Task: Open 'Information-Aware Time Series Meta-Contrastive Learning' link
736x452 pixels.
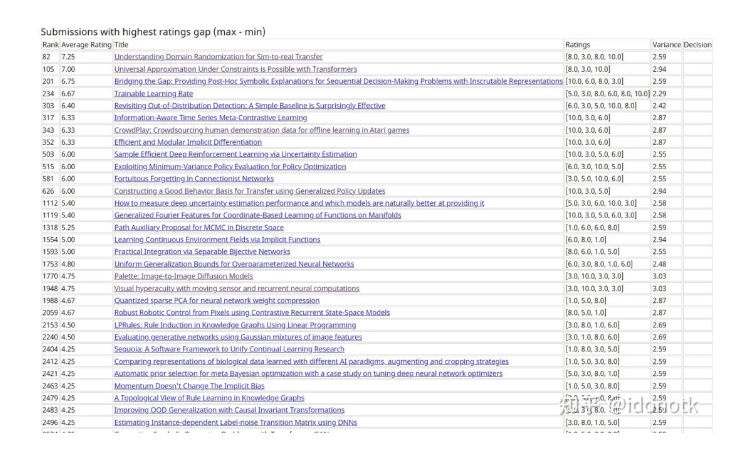Action: pos(211,118)
